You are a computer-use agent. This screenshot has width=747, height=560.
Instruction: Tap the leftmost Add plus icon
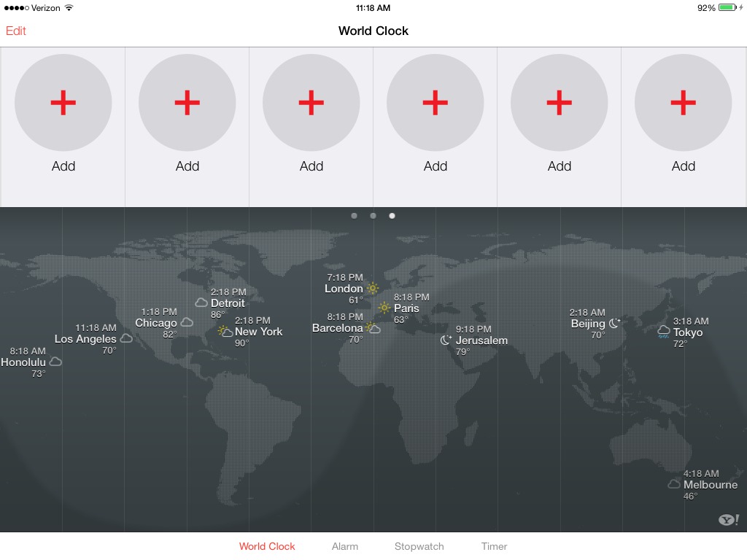[63, 102]
